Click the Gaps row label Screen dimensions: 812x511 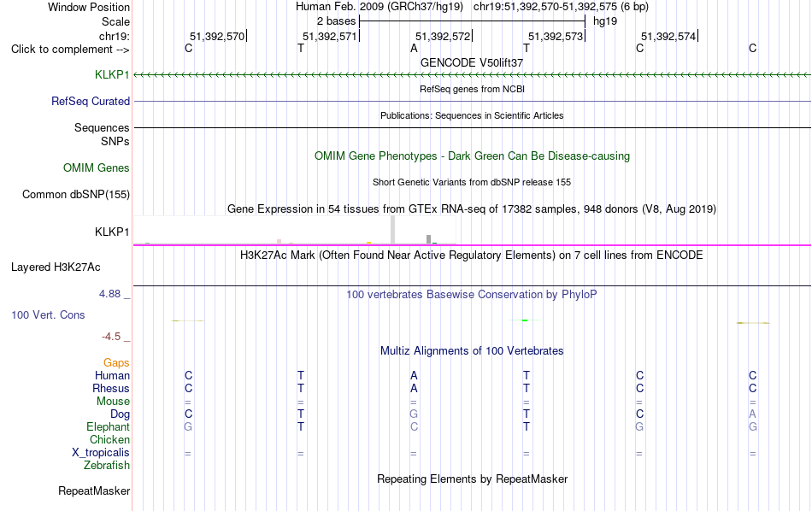(116, 363)
